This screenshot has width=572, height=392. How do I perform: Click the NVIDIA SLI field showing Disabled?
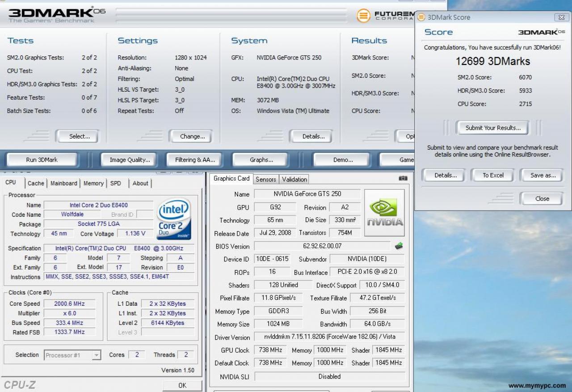(330, 376)
